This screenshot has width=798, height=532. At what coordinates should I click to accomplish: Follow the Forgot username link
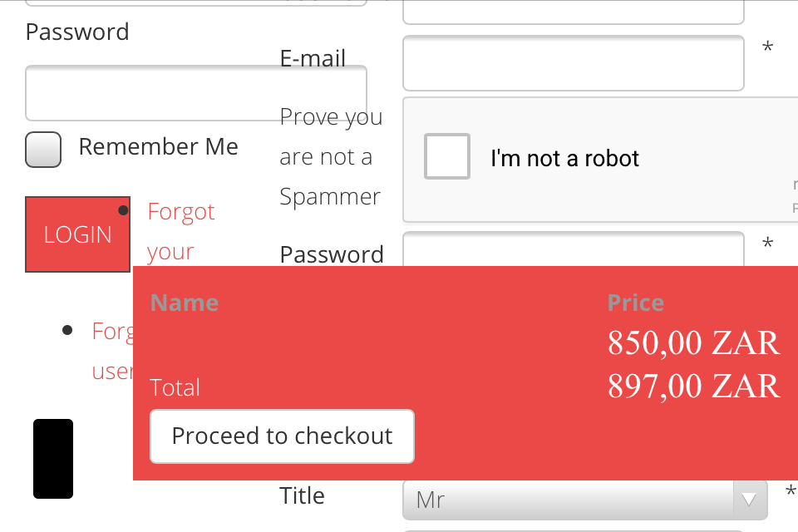click(112, 351)
